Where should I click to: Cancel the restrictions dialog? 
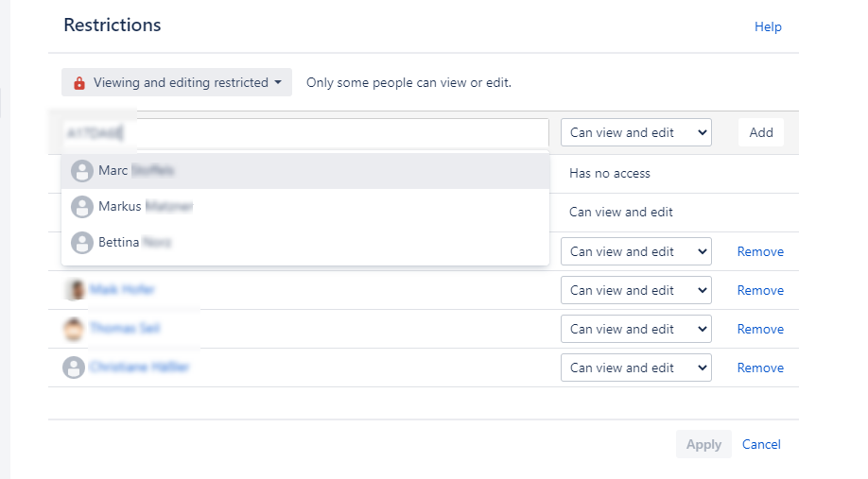pos(761,444)
